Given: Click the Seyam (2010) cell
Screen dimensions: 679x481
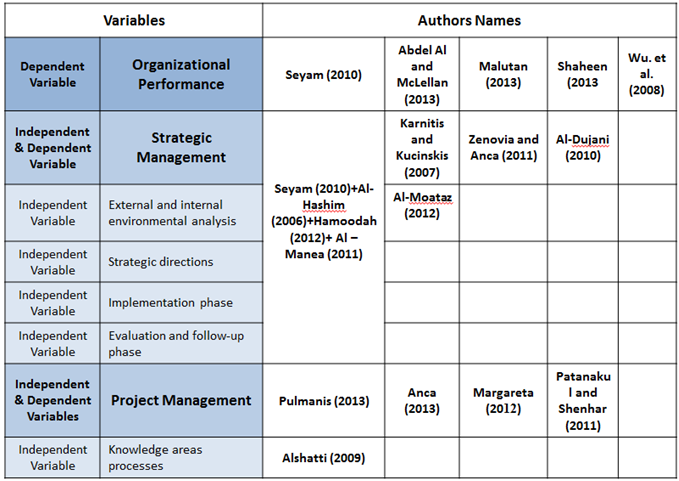Looking at the screenshot, I should click(x=323, y=75).
